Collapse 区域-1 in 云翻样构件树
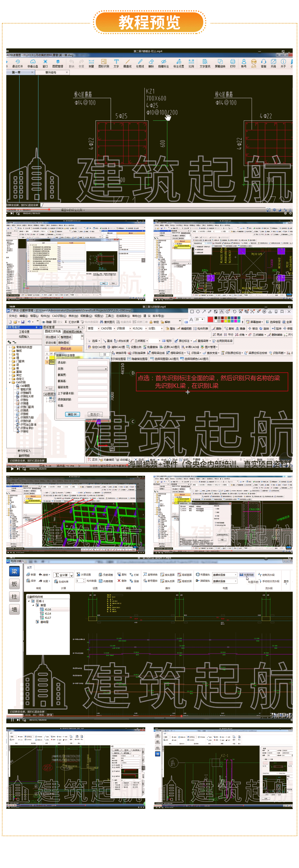This screenshot has width=299, height=868. click(x=29, y=601)
